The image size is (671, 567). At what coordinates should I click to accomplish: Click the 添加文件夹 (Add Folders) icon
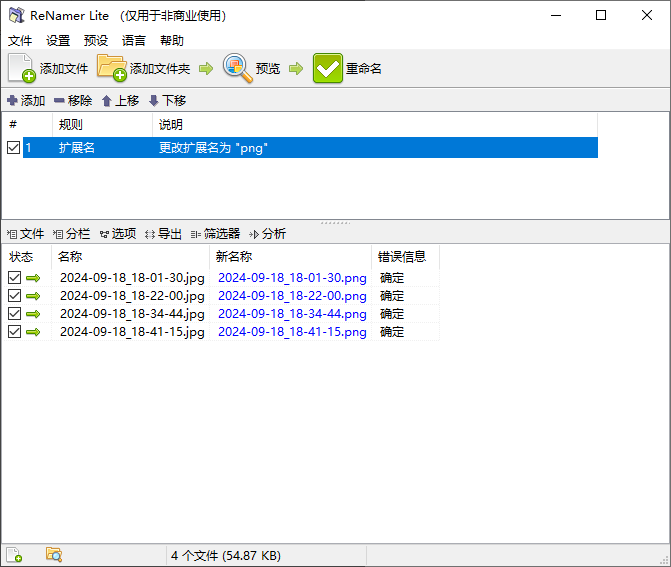111,68
